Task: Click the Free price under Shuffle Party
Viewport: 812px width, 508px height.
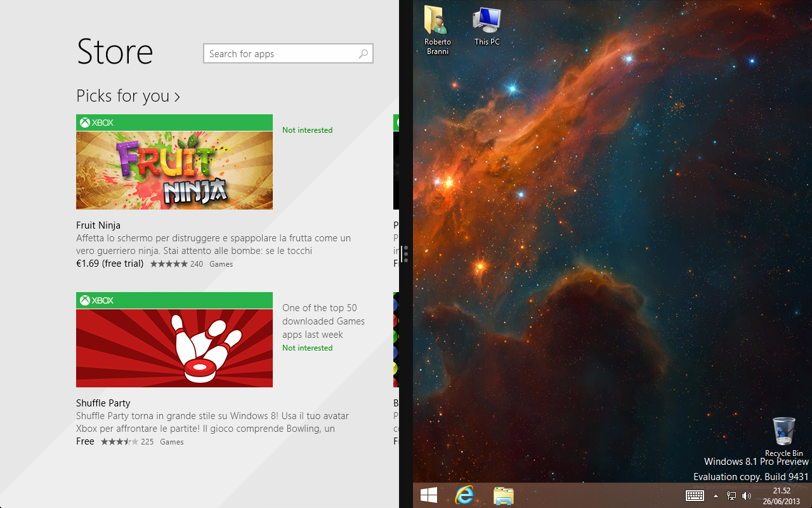Action: pos(85,441)
